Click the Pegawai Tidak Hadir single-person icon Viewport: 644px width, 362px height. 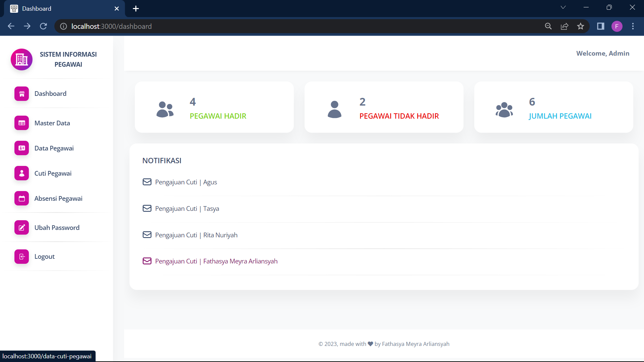pos(334,109)
